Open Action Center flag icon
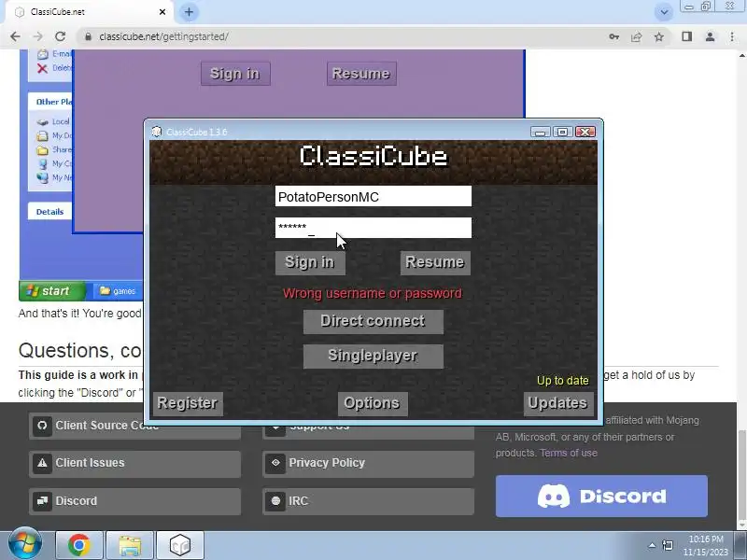This screenshot has height=560, width=747. [668, 545]
